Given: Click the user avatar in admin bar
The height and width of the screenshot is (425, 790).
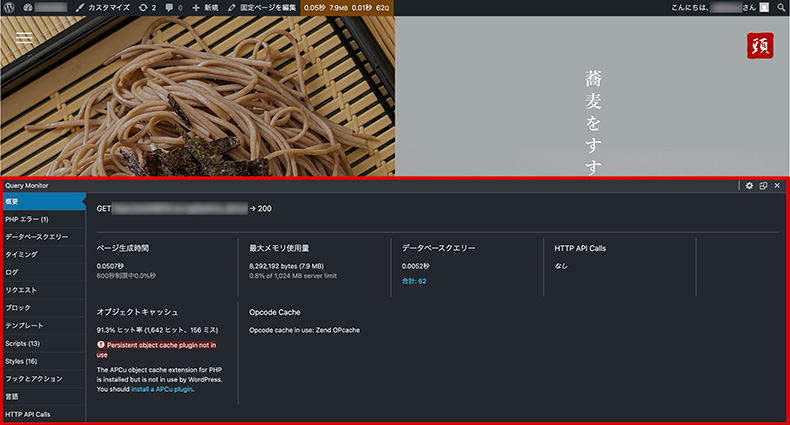Looking at the screenshot, I should [x=764, y=8].
